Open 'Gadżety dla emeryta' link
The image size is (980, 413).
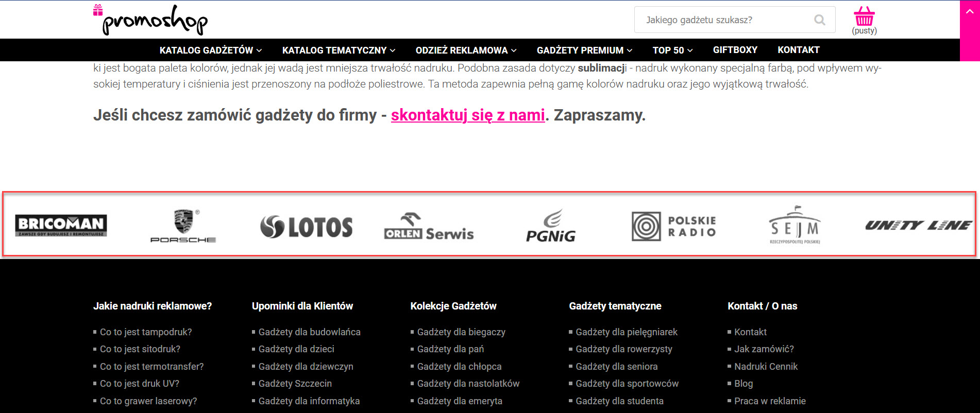(x=460, y=401)
